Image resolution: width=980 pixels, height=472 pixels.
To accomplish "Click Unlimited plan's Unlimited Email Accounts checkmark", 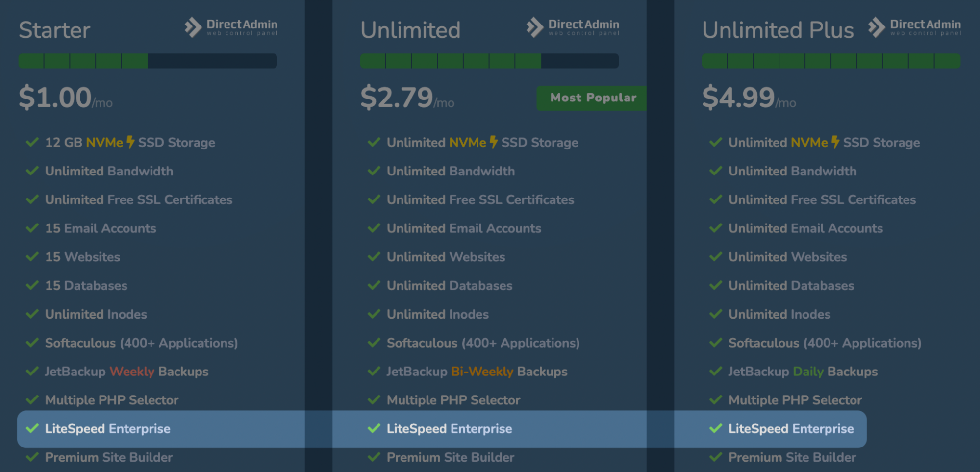I will point(374,228).
